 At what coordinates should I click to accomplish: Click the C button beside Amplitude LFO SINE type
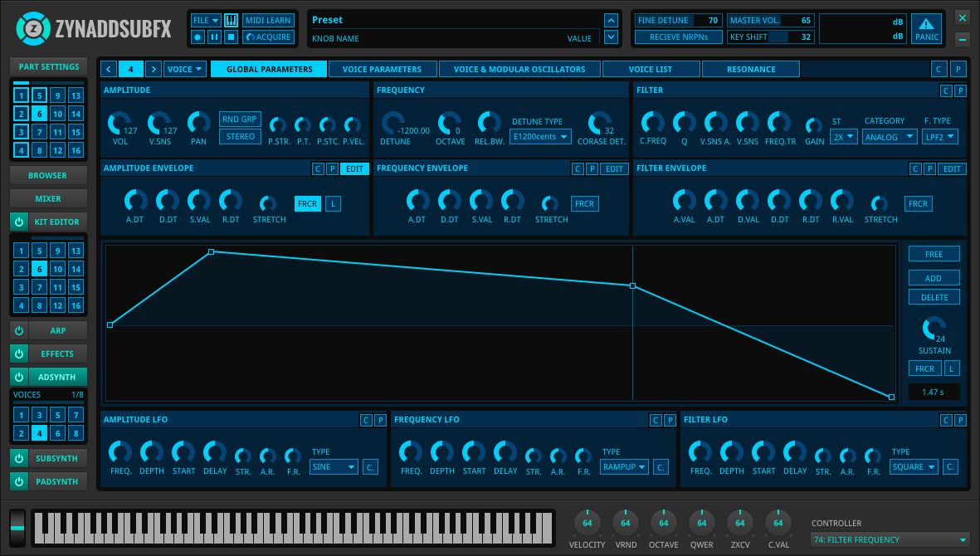pos(371,466)
